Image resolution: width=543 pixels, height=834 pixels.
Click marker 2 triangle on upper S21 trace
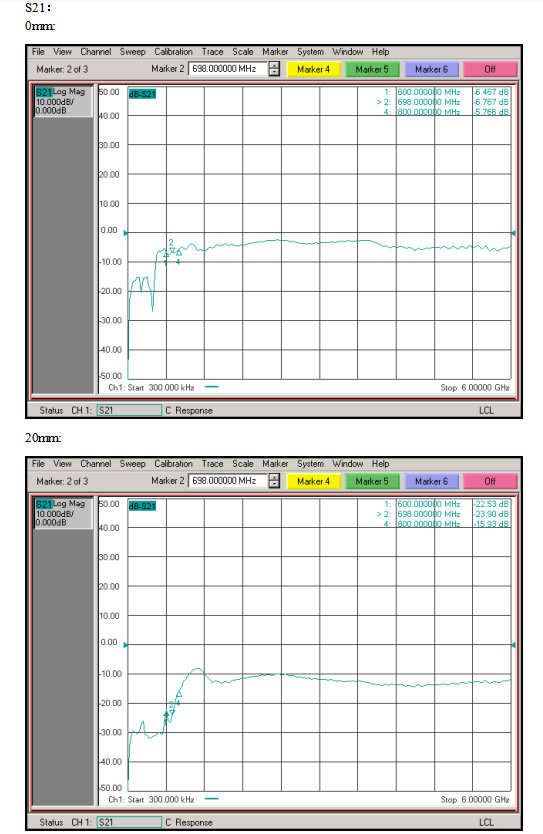(172, 251)
